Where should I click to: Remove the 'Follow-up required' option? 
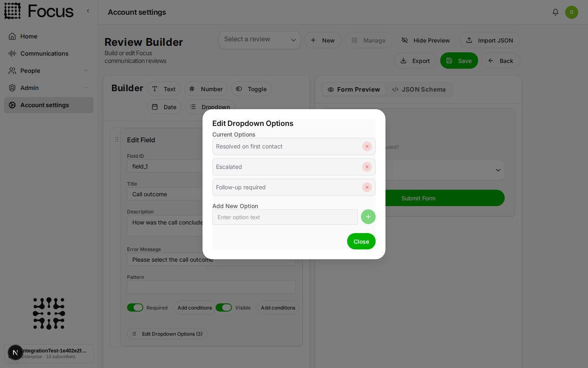tap(367, 187)
